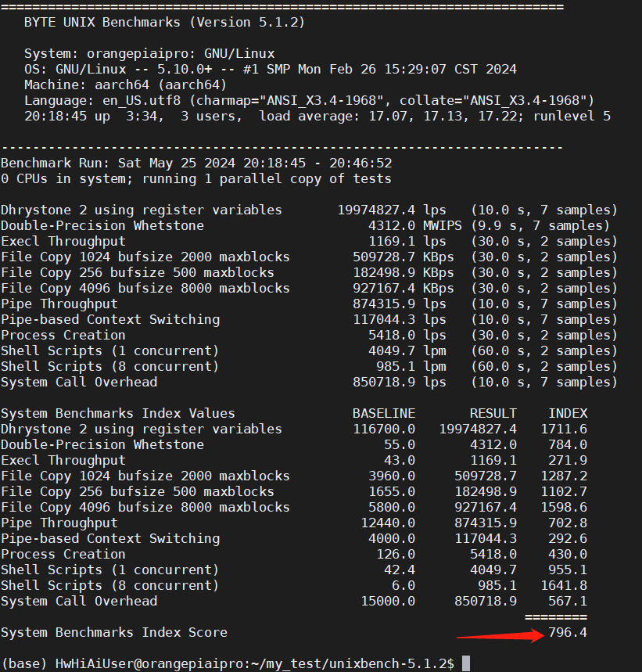The width and height of the screenshot is (642, 672).
Task: Click the terminal cursor block after the prompt
Action: 466,663
